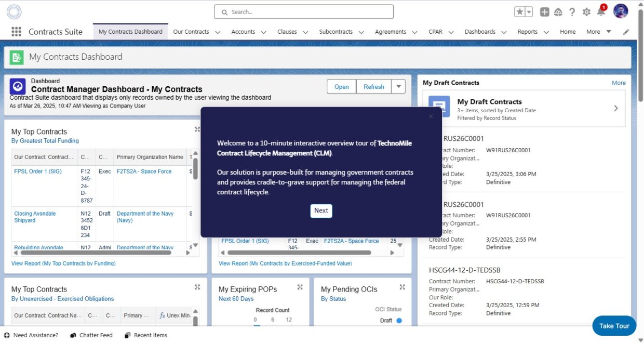The width and height of the screenshot is (644, 343).
Task: Open the dropdown arrow beside Refresh
Action: 398,87
